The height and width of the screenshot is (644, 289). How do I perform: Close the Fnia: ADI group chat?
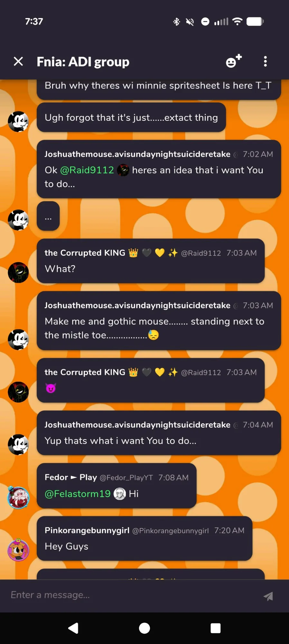[18, 61]
